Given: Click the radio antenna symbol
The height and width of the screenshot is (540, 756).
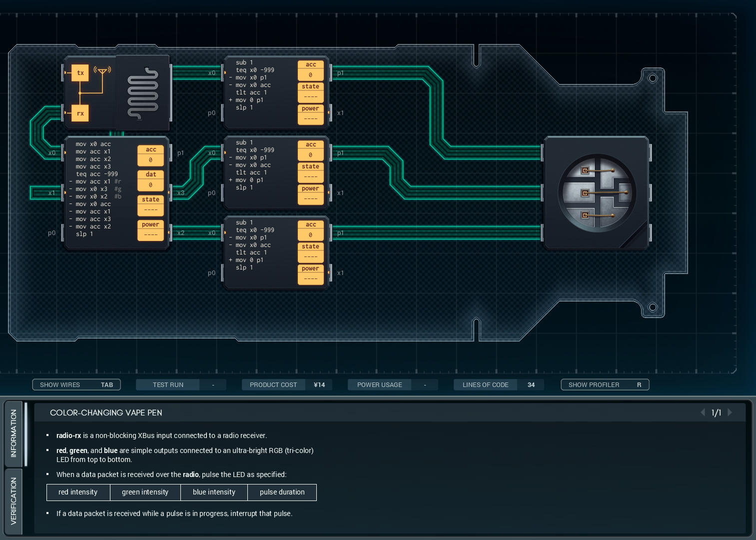Looking at the screenshot, I should tap(102, 71).
